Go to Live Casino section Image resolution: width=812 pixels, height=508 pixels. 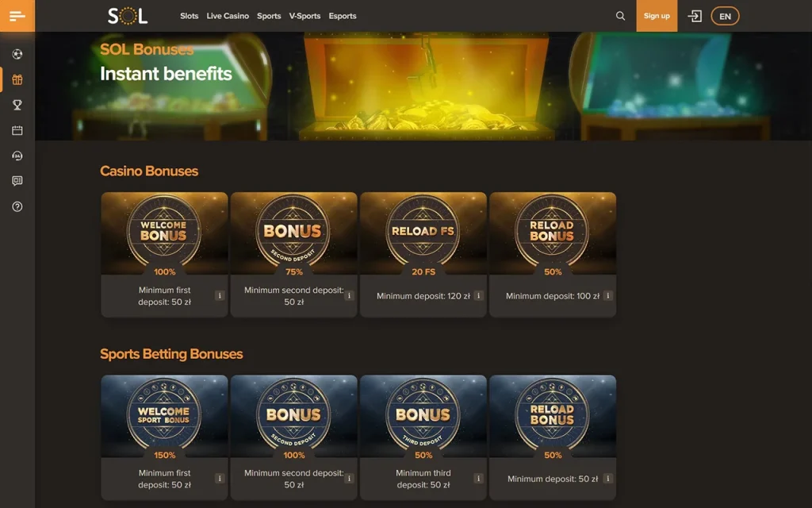click(x=228, y=16)
